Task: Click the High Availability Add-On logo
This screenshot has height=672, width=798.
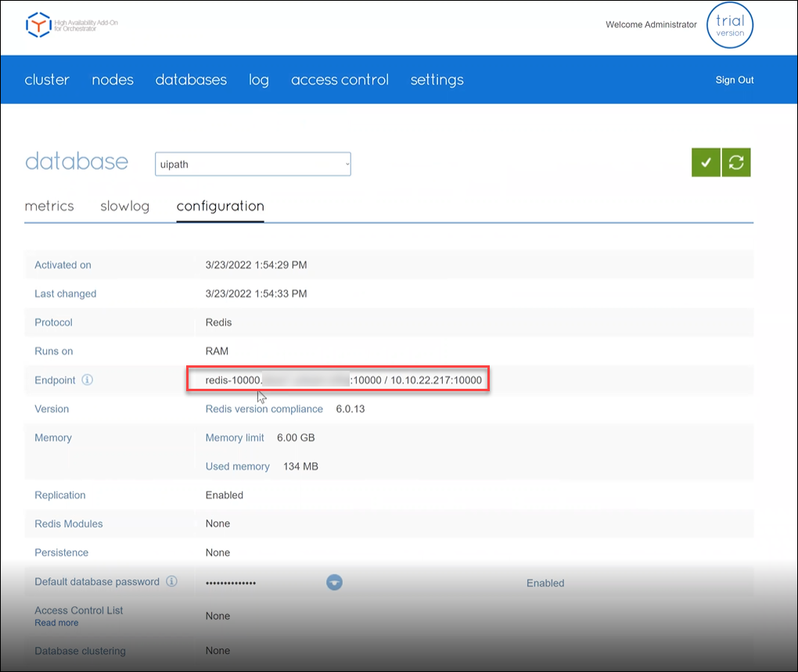Action: point(38,25)
